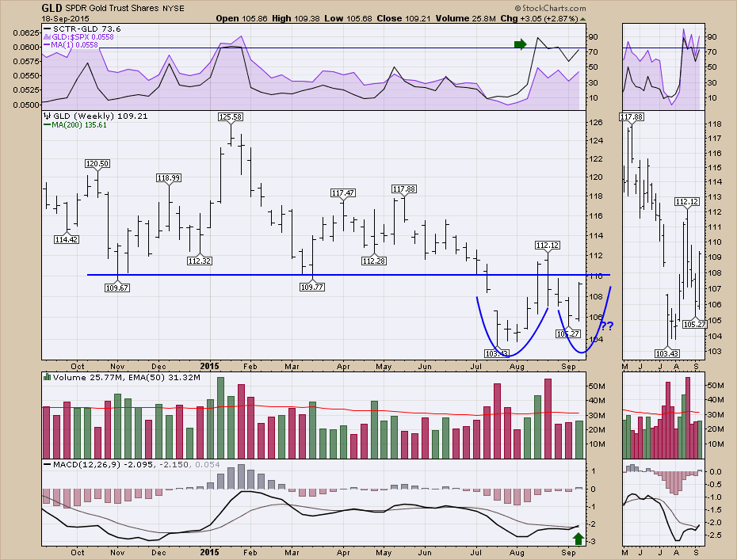This screenshot has height=560, width=737.
Task: Click the Close 109.21 value
Action: click(x=403, y=19)
